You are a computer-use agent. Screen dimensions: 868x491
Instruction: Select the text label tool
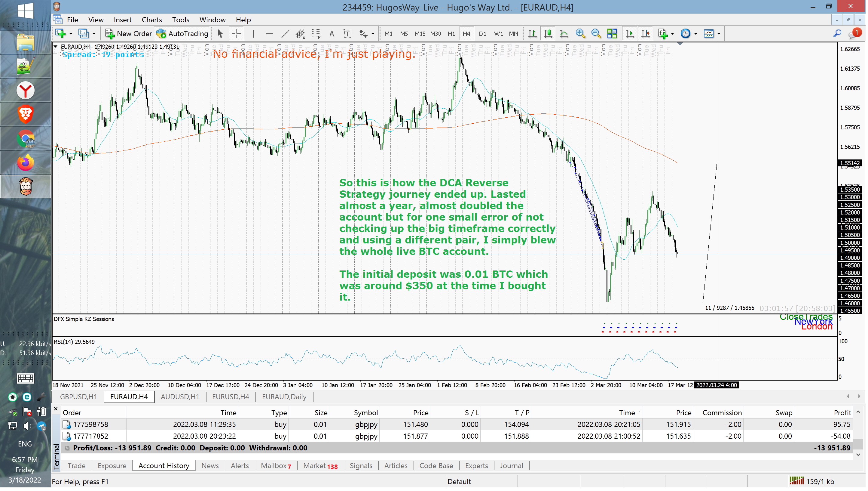click(348, 33)
